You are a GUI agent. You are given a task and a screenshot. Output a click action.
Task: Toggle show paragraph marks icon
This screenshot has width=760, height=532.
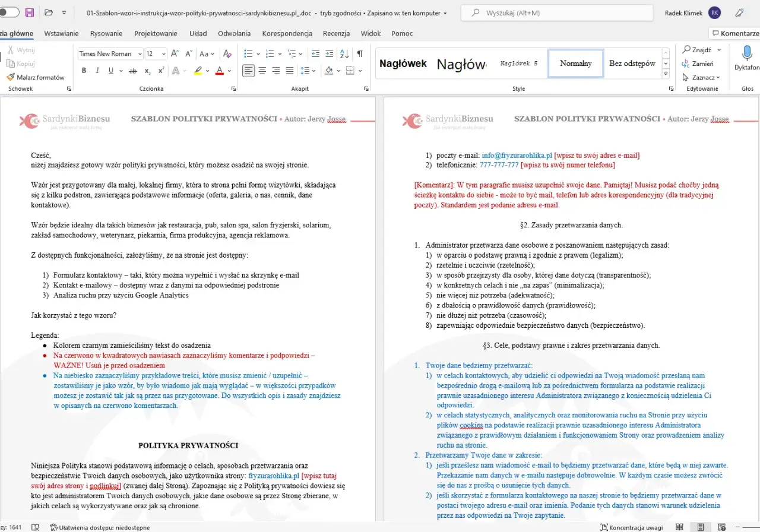[359, 53]
